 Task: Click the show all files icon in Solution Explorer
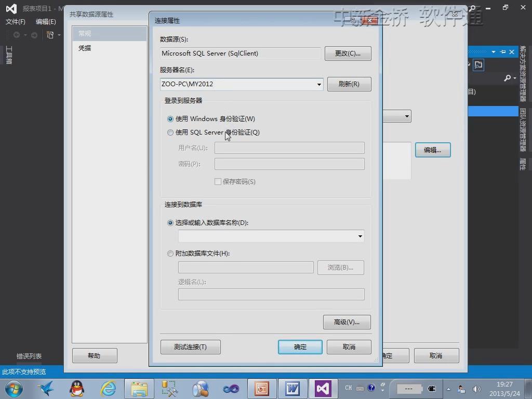click(478, 64)
